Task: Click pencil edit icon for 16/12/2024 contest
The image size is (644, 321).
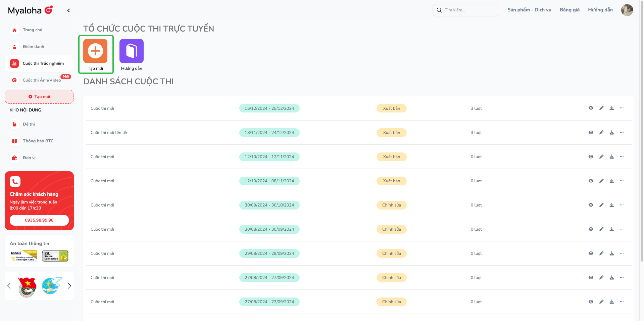Action: 601,108
